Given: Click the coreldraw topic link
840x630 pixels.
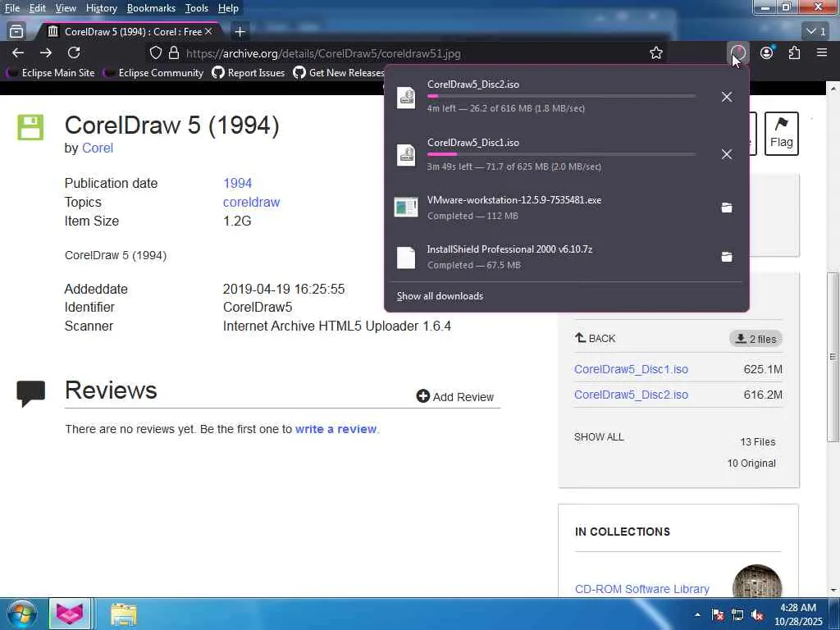Looking at the screenshot, I should click(x=251, y=202).
